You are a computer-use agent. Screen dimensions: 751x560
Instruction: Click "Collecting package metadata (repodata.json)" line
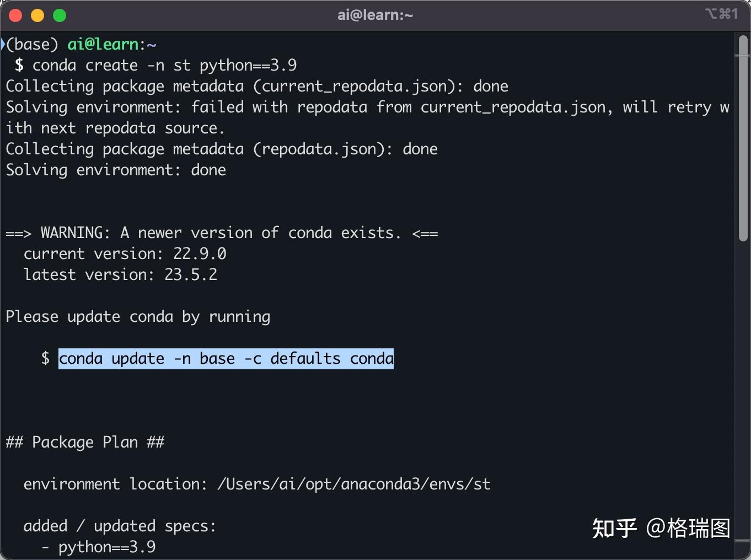(x=222, y=149)
